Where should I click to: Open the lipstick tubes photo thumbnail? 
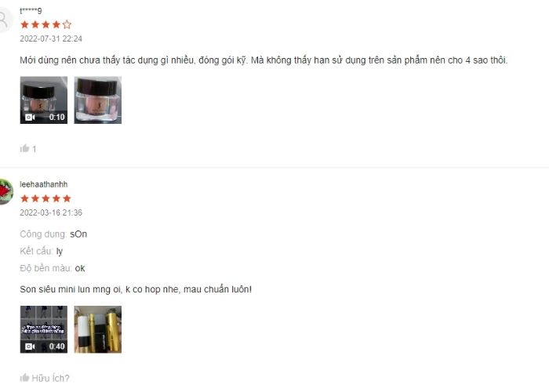click(98, 329)
